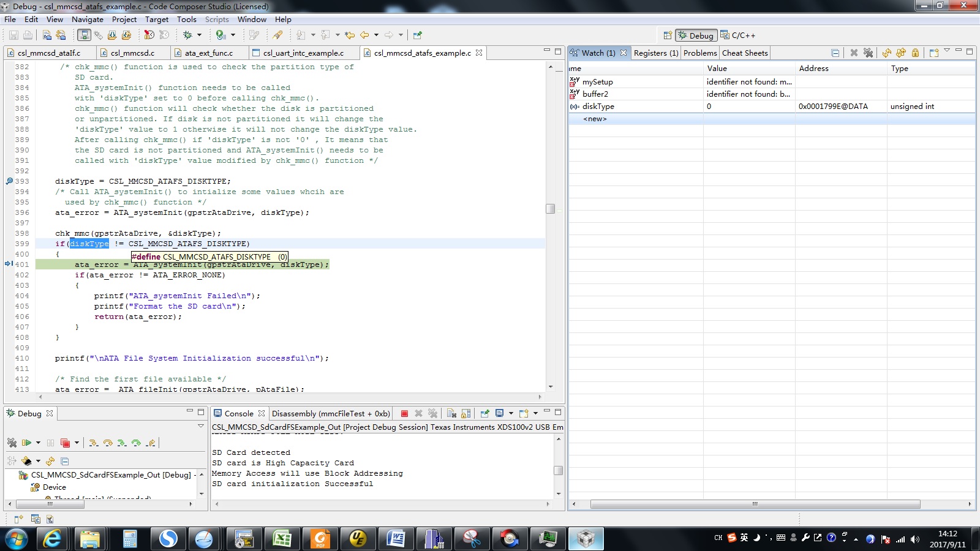Toggle the lock icon in Watch toolbar
Viewport: 980px width, 551px height.
pyautogui.click(x=915, y=53)
